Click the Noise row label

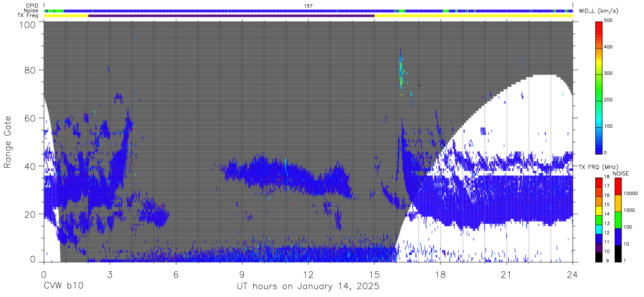[31, 10]
